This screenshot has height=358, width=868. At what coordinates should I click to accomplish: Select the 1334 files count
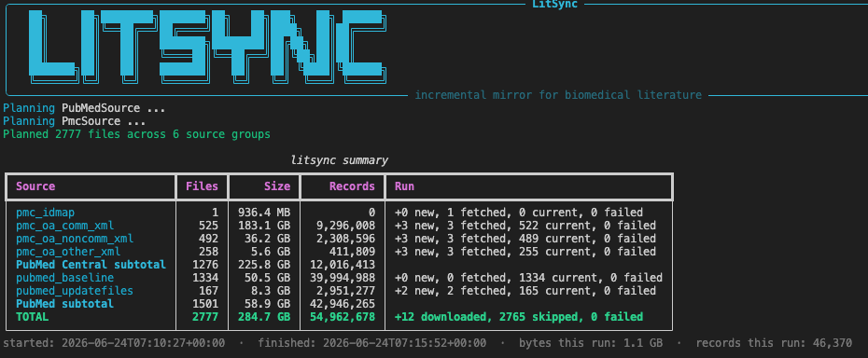point(205,278)
